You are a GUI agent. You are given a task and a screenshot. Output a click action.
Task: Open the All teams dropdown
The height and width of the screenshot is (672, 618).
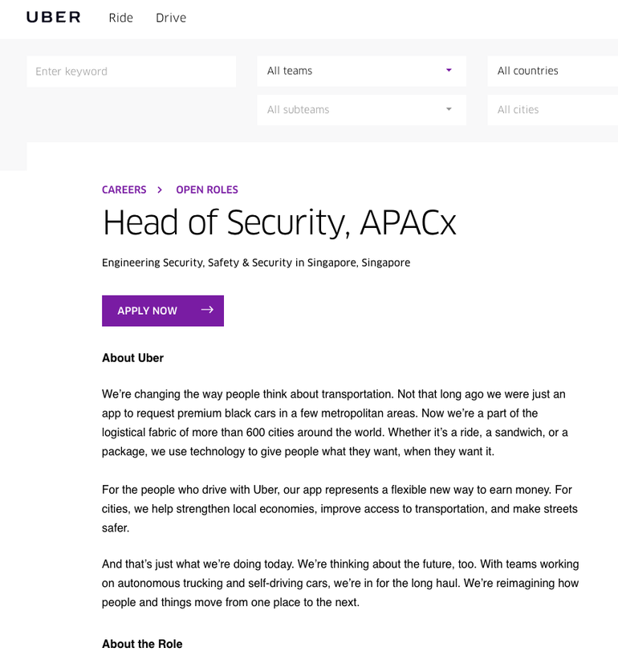pos(362,71)
